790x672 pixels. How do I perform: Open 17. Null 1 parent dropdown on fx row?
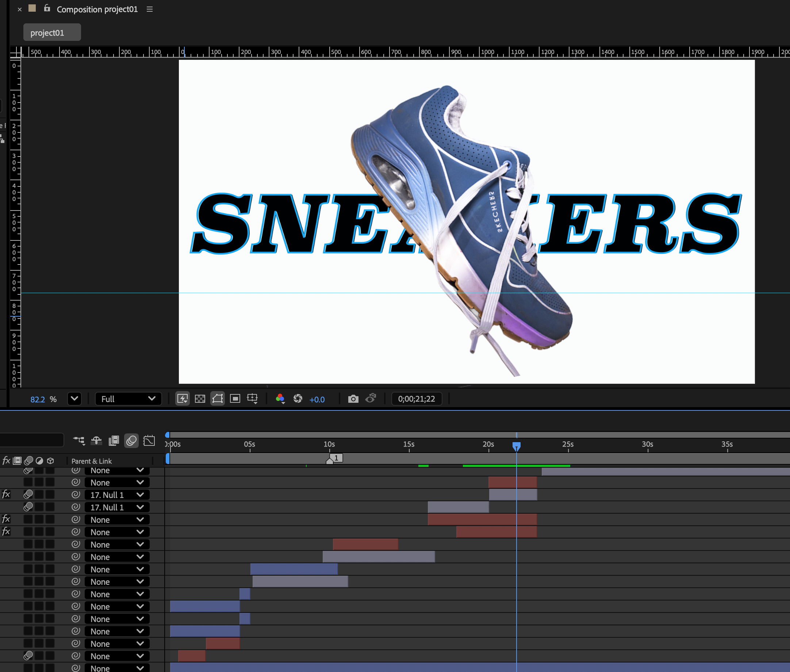[x=117, y=495]
